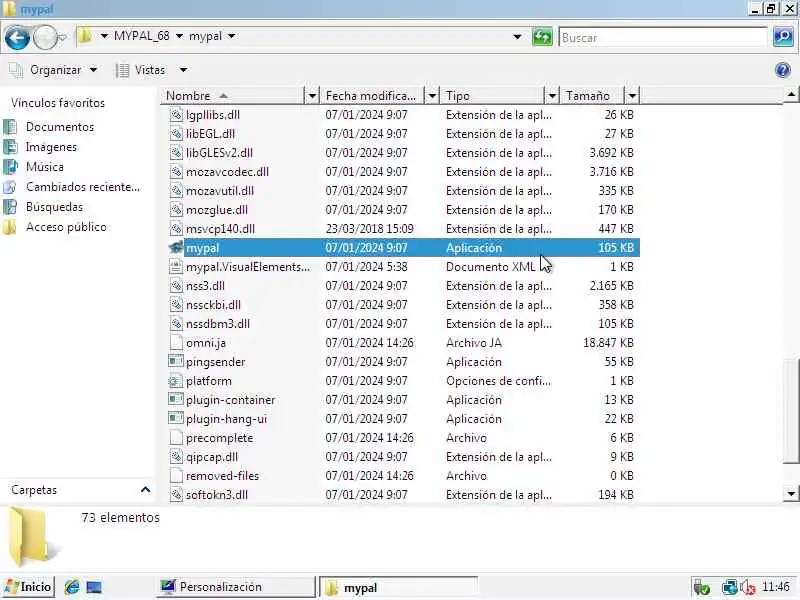Click the 18.847 KB size of omni.ja
Viewport: 800px width, 600px height.
pos(608,343)
